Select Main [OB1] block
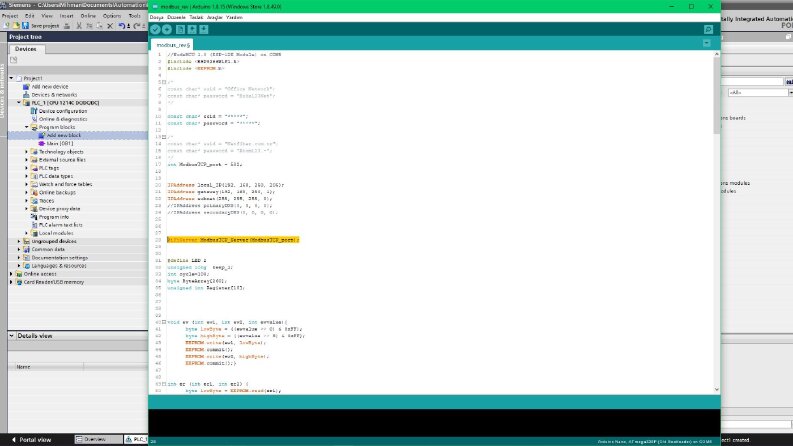The height and width of the screenshot is (446, 793). pyautogui.click(x=60, y=144)
